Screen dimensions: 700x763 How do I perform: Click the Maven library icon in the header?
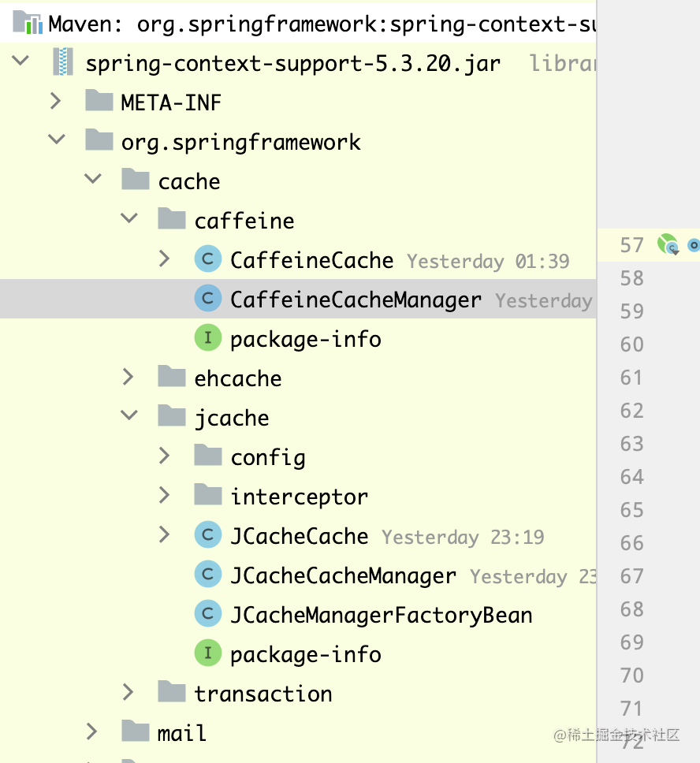click(x=28, y=23)
